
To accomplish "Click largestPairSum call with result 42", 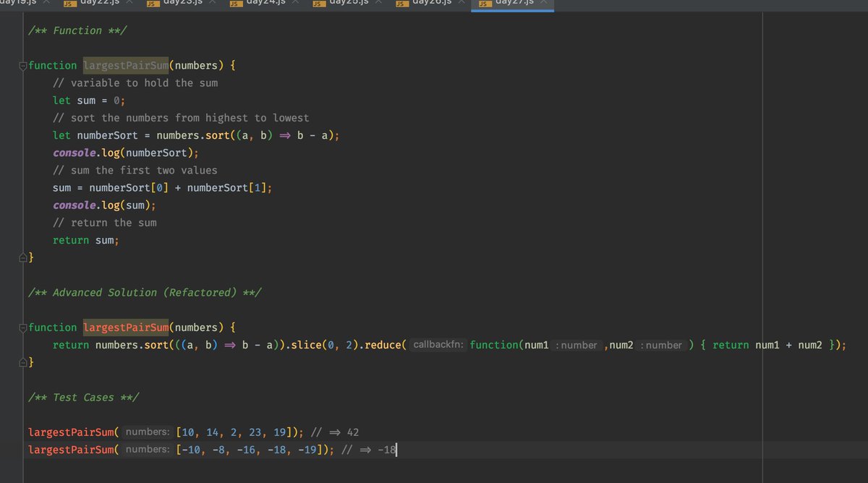I will [x=70, y=432].
